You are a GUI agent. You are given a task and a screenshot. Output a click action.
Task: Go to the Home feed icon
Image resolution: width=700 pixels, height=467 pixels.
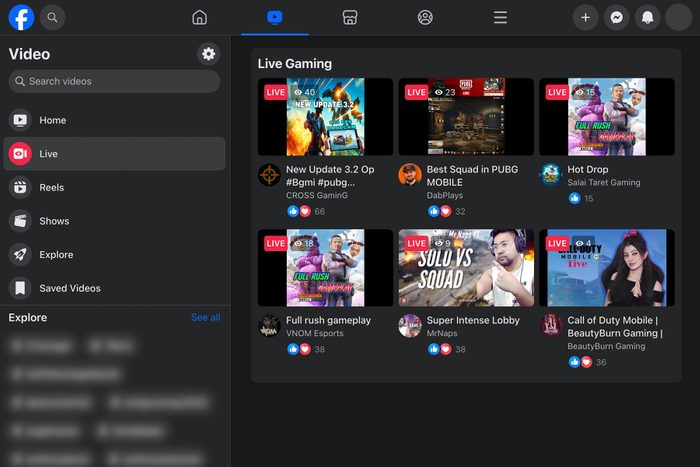pyautogui.click(x=200, y=17)
